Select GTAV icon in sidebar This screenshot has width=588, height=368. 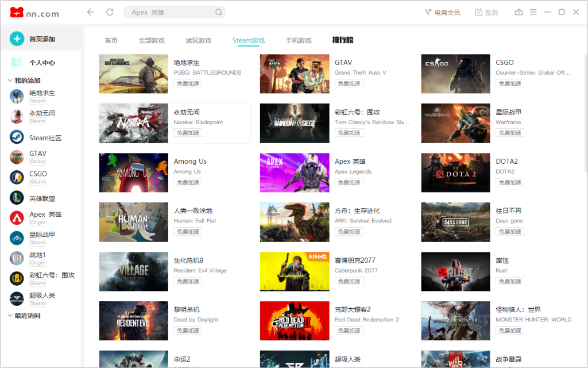coord(17,157)
